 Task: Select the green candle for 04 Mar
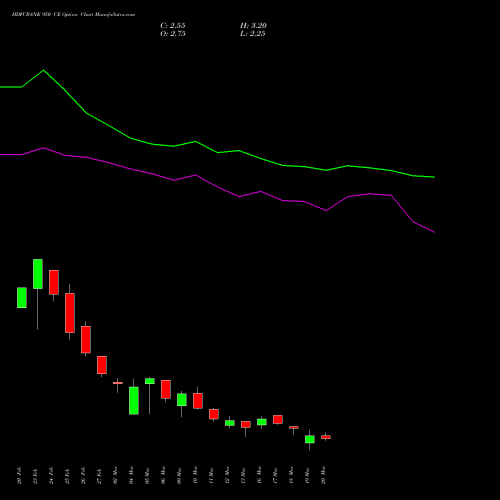tap(134, 400)
